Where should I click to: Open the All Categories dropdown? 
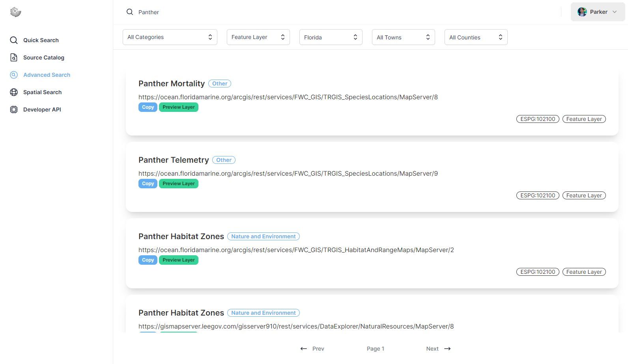point(170,37)
